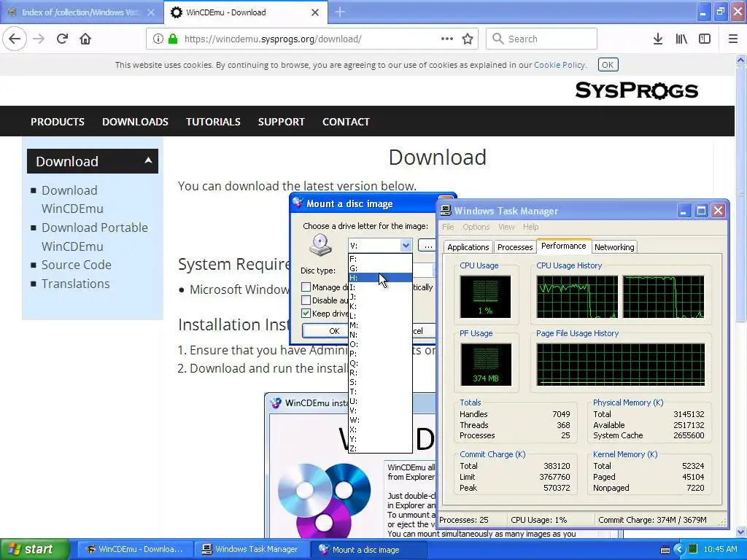Screen dimensions: 747x560
Task: Switch to the Networking tab
Action: point(614,247)
